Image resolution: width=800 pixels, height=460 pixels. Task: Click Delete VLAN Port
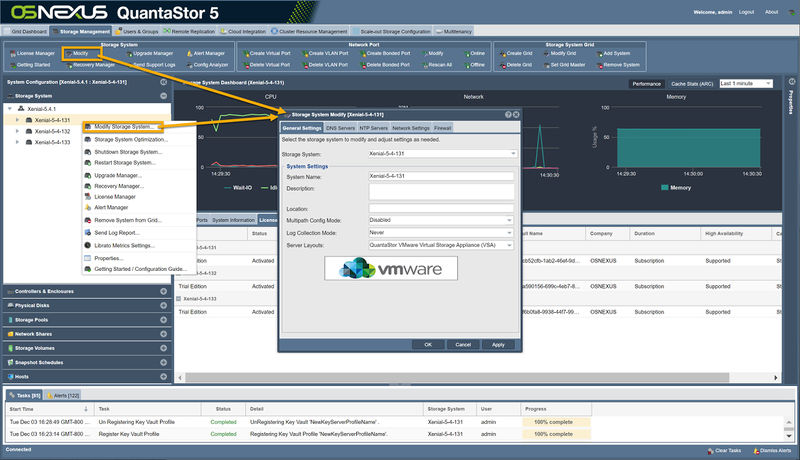pyautogui.click(x=325, y=65)
